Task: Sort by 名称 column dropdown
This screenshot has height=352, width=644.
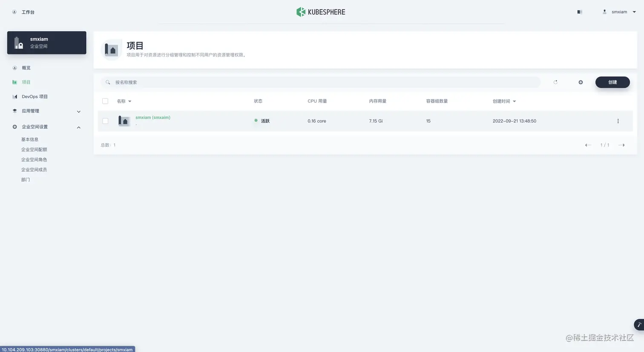Action: tap(124, 101)
